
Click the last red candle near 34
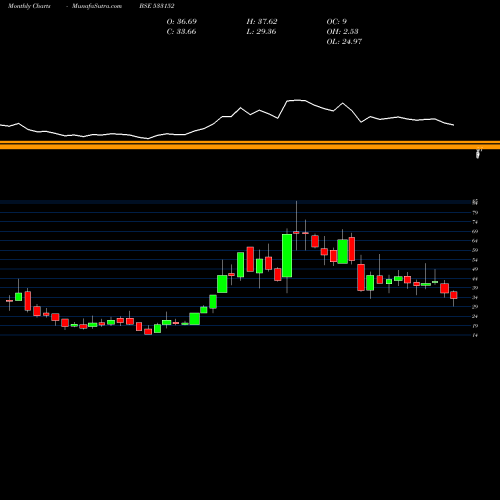coord(454,295)
